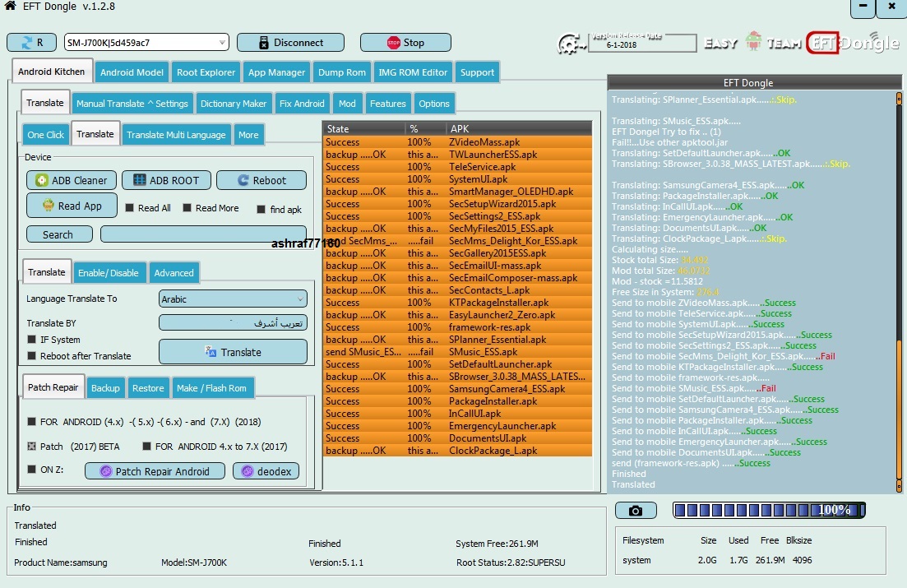
Task: Toggle Patch (2017) BETA checkbox
Action: tap(32, 447)
